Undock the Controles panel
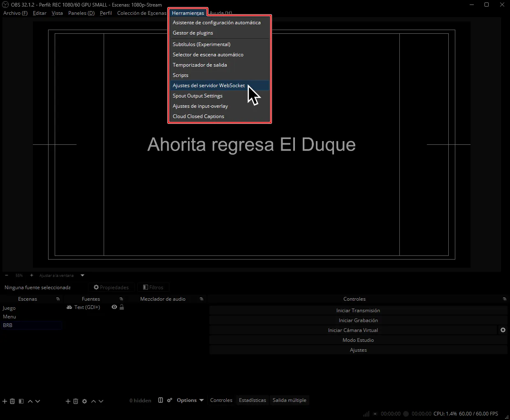Image resolution: width=510 pixels, height=420 pixels. pyautogui.click(x=505, y=299)
